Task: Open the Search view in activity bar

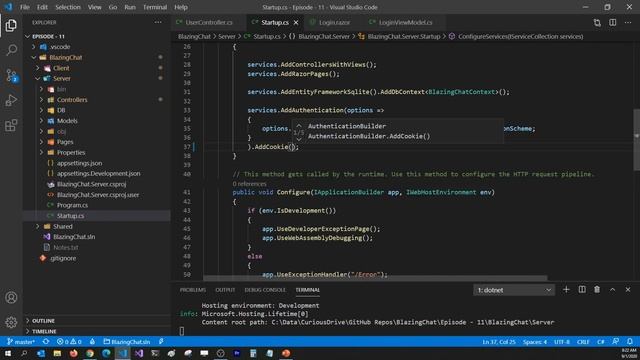Action: tap(11, 50)
